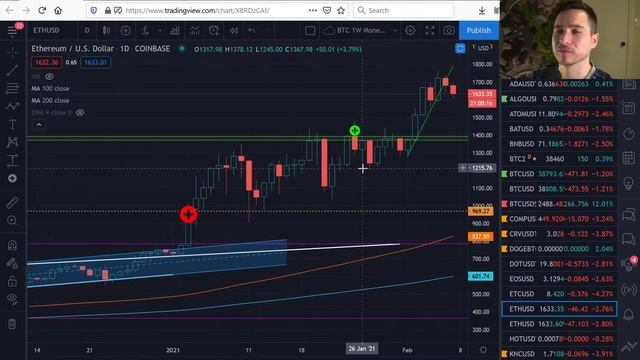Open the browser page actions menu
640x360 pixels.
(313, 10)
